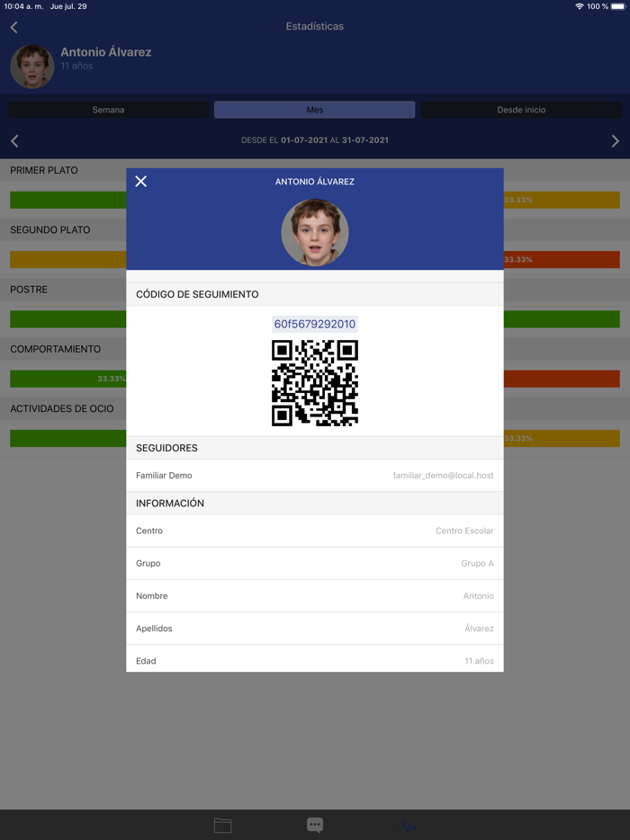Viewport: 630px width, 840px height.
Task: Open the Familiar Demo follower row
Action: tap(315, 475)
